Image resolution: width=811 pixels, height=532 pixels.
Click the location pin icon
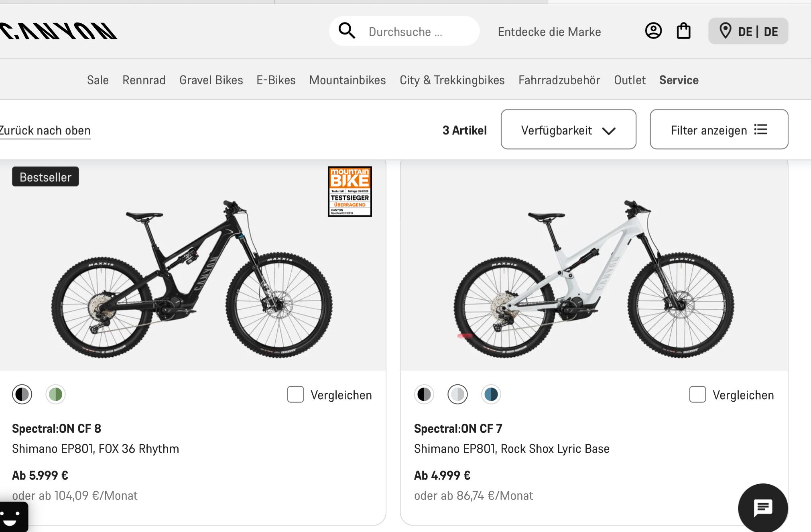coord(725,31)
